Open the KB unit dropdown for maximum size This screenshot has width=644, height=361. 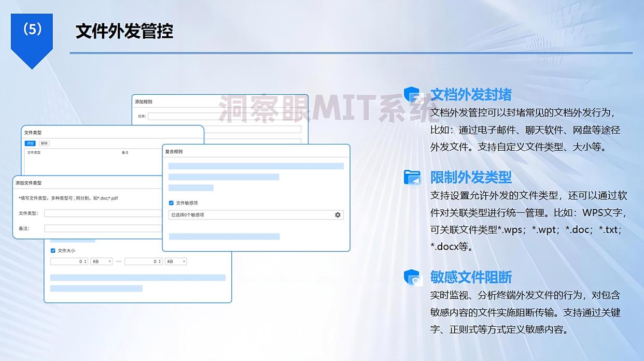[176, 262]
